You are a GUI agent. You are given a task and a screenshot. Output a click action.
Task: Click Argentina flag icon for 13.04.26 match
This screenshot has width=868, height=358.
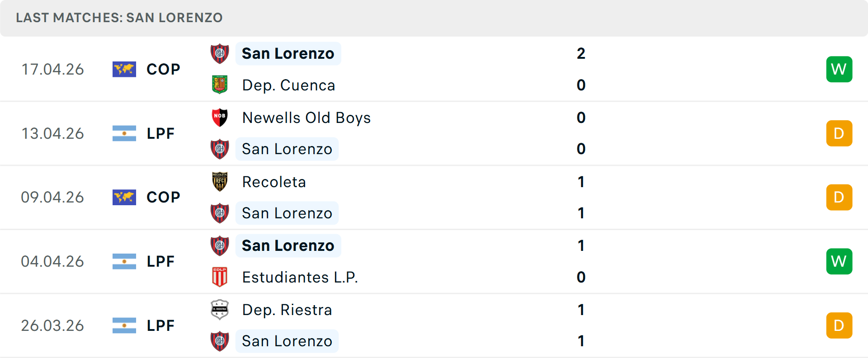click(x=124, y=133)
